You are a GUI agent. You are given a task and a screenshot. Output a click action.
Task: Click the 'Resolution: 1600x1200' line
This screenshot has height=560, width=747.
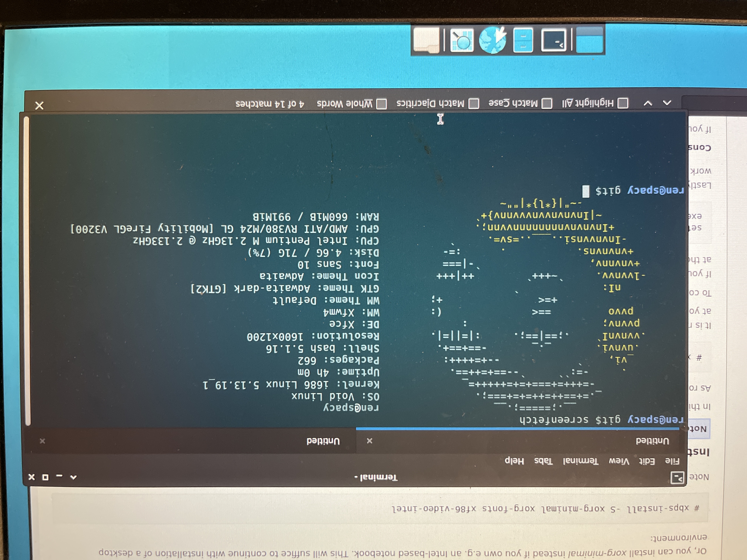[x=313, y=336]
